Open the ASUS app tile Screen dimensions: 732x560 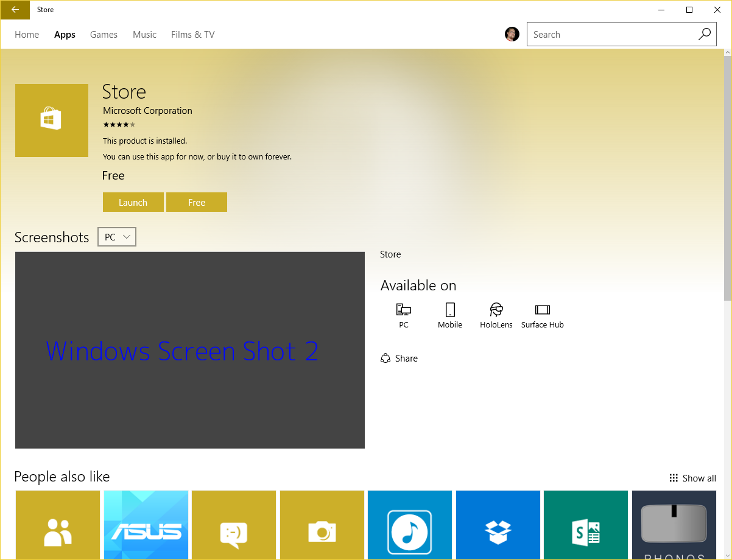[x=146, y=525]
